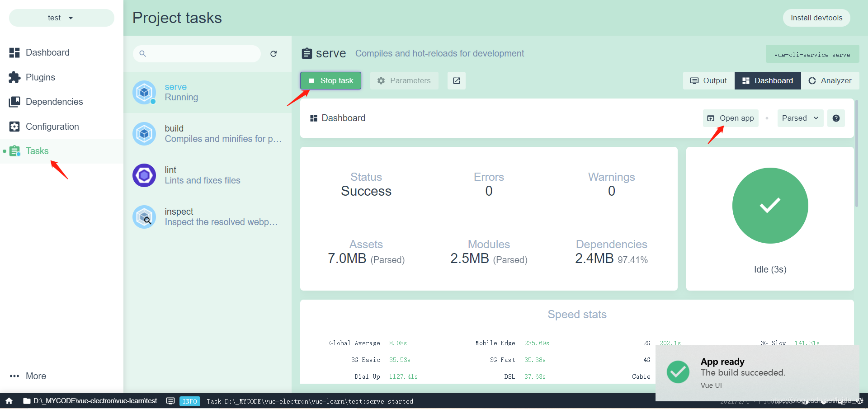This screenshot has width=868, height=409.
Task: Click the Open app button
Action: click(731, 118)
